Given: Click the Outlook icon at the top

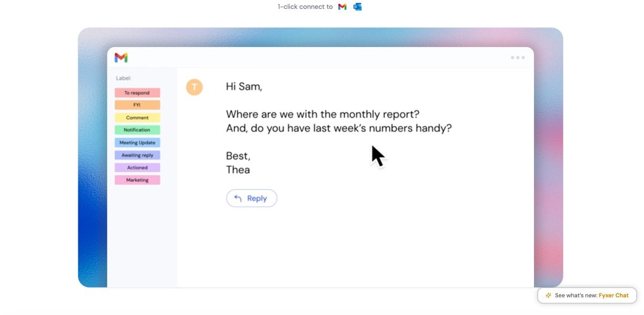Looking at the screenshot, I should (357, 7).
